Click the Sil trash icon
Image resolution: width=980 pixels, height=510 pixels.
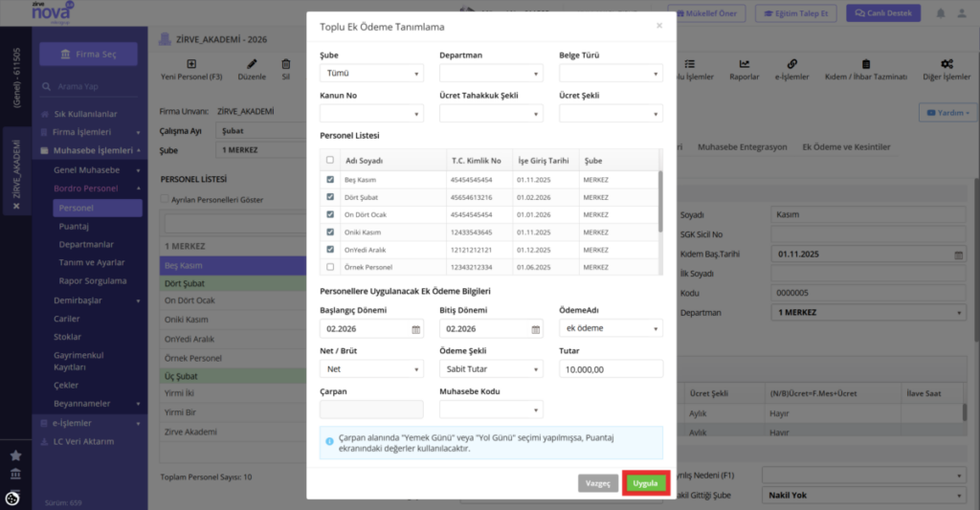[x=285, y=64]
